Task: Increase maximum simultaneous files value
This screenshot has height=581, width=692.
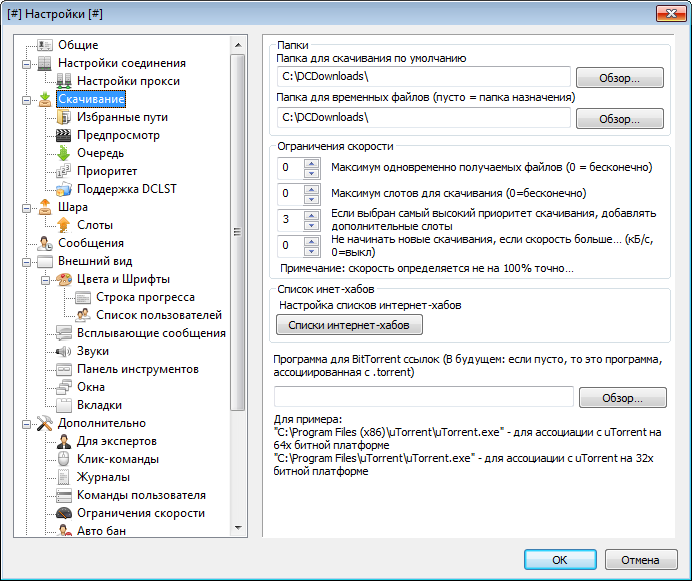Action: (312, 163)
